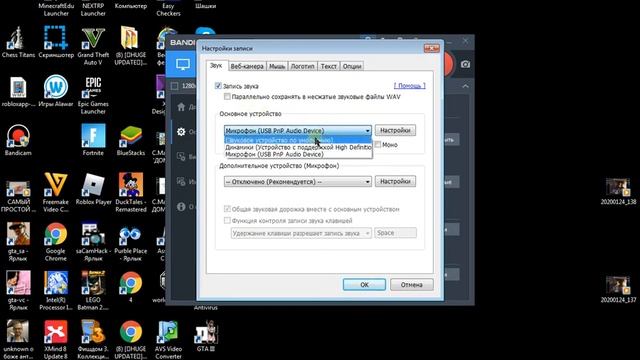Open GTA III desktop icon
This screenshot has width=640, height=360.
(206, 336)
